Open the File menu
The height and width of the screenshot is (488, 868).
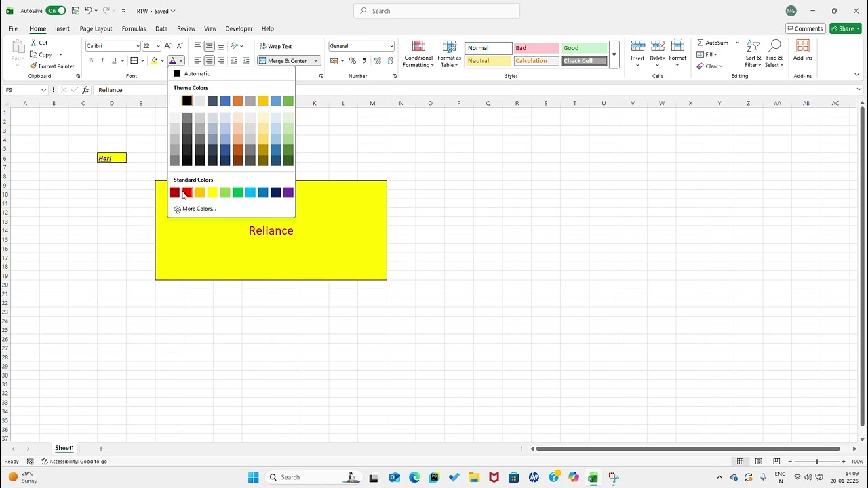coord(13,28)
